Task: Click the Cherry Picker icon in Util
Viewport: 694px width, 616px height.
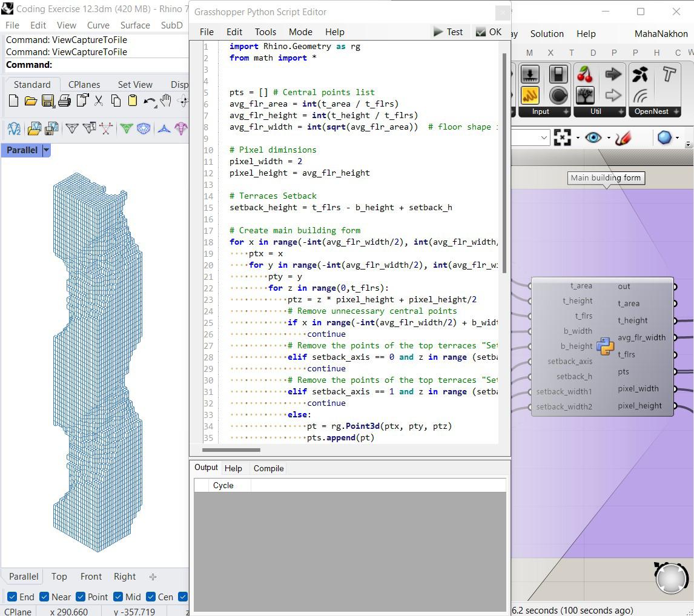Action: (x=585, y=75)
